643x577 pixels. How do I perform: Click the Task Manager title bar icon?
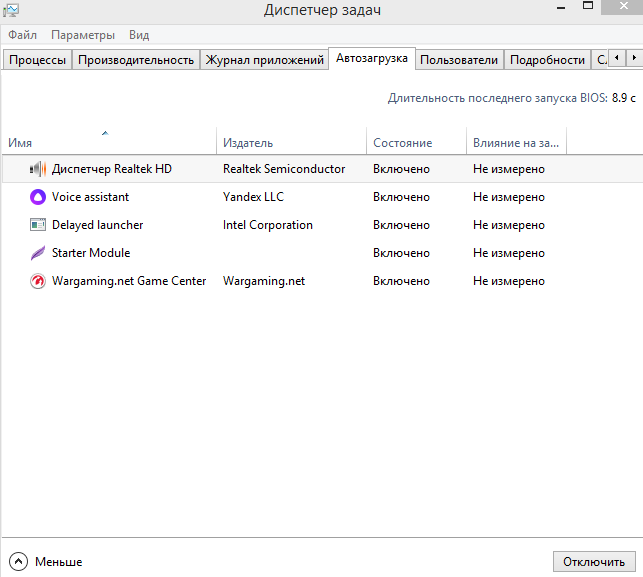11,10
